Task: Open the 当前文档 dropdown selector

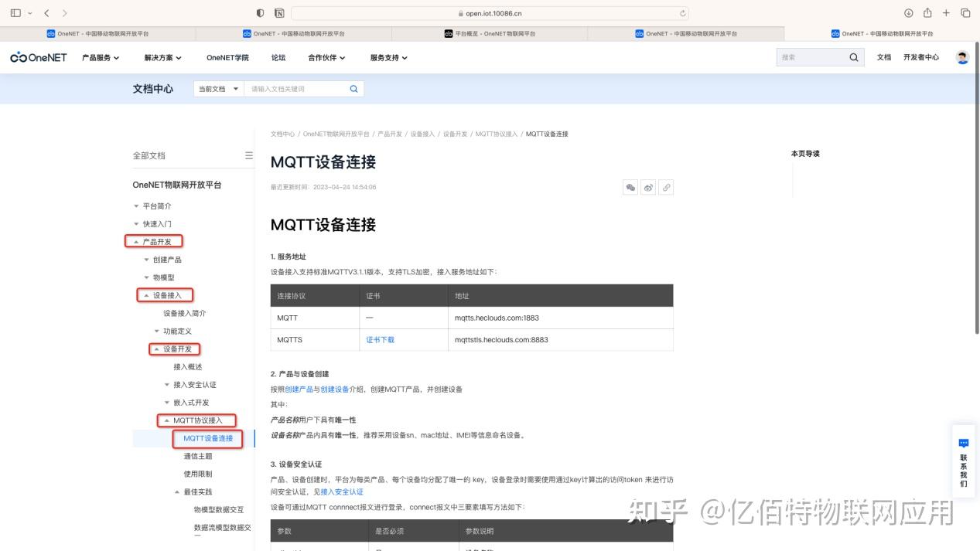Action: (217, 88)
